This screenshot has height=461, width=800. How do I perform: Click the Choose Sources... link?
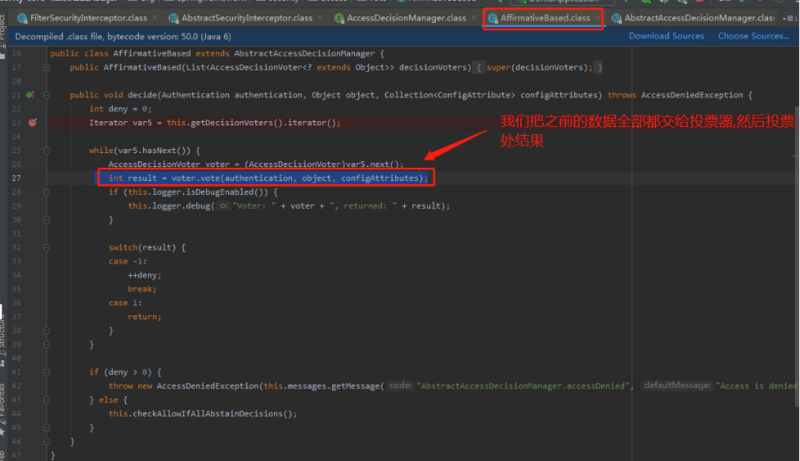click(754, 36)
